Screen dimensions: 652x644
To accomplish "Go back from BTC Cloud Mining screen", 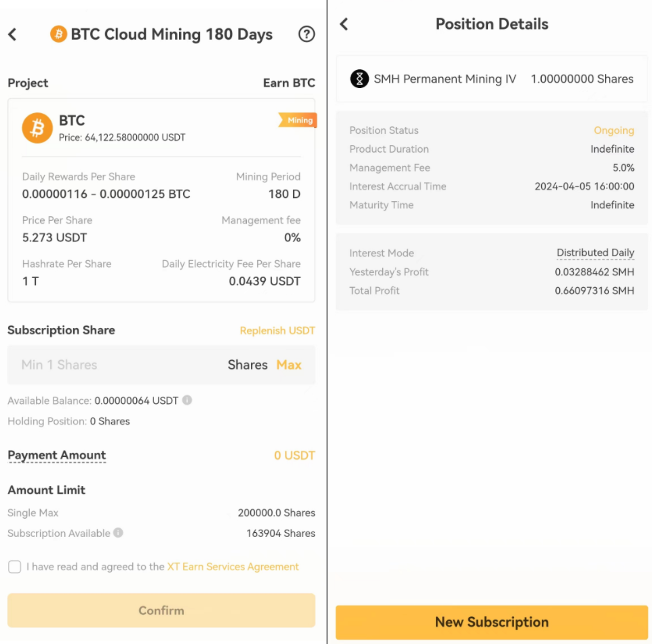I will point(13,34).
